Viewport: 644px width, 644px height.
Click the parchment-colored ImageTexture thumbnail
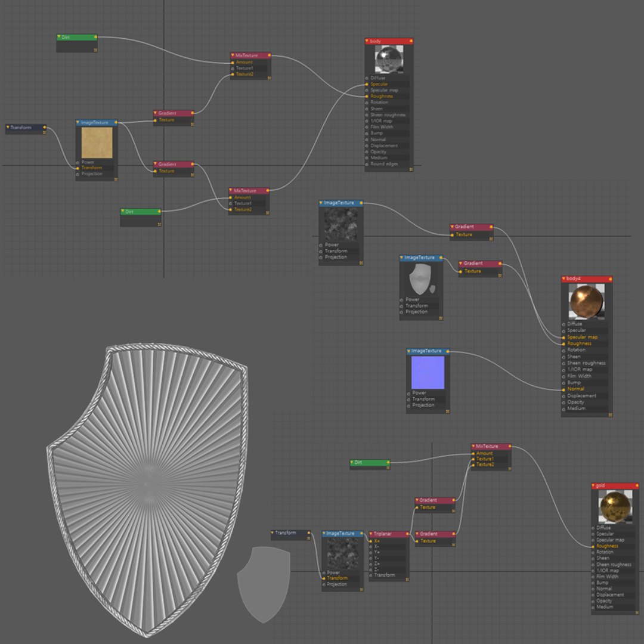(97, 143)
